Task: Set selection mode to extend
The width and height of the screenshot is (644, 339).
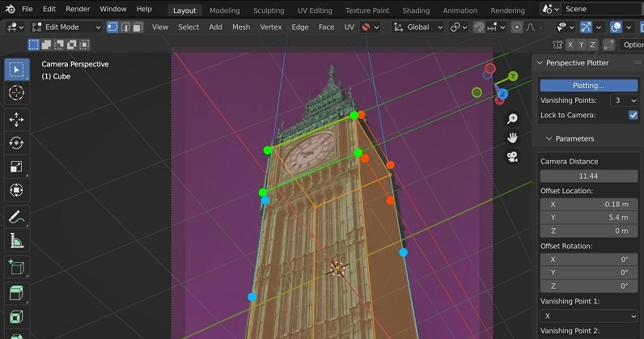Action: (x=46, y=44)
